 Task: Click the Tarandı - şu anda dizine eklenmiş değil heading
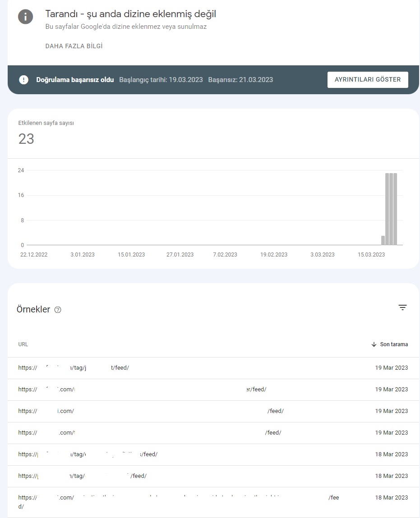[130, 14]
